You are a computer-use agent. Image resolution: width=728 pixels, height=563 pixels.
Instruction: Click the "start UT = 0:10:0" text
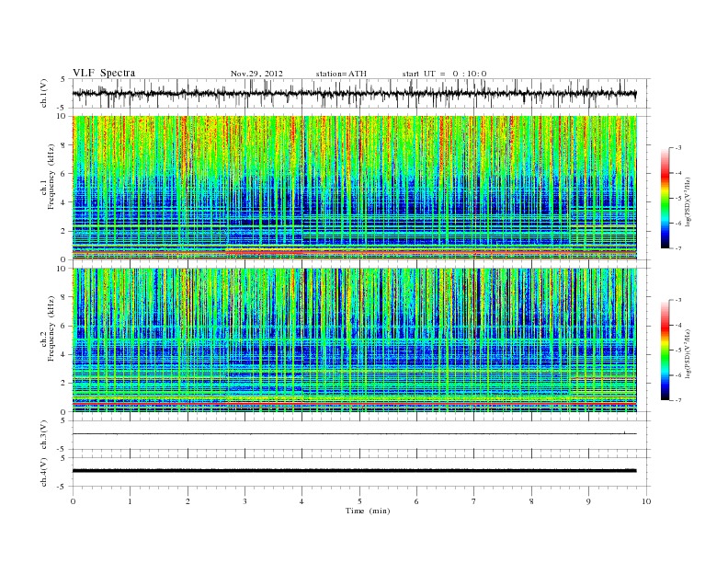click(444, 74)
